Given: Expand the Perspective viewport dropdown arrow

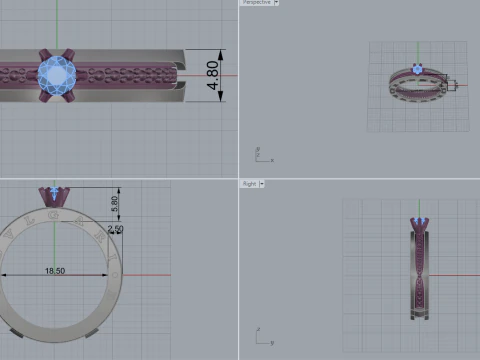Looking at the screenshot, I should point(276,2).
